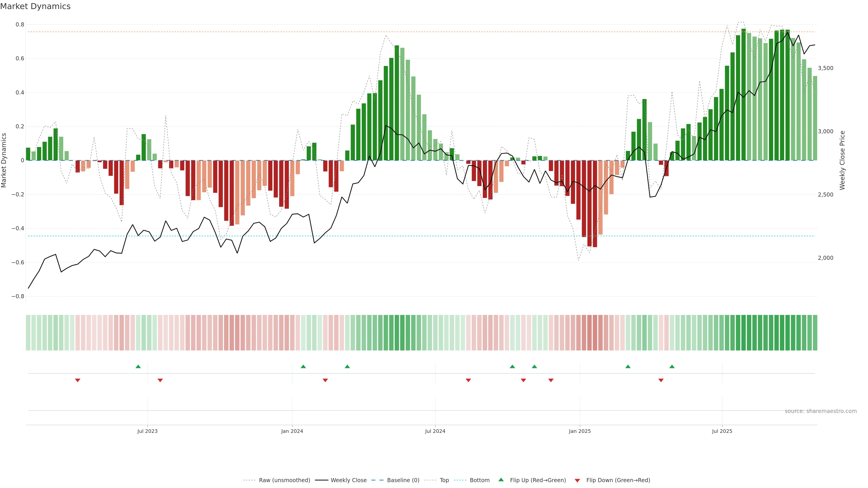Click Flip Up (Red→Green) legend label
868x488 pixels.
coord(538,480)
